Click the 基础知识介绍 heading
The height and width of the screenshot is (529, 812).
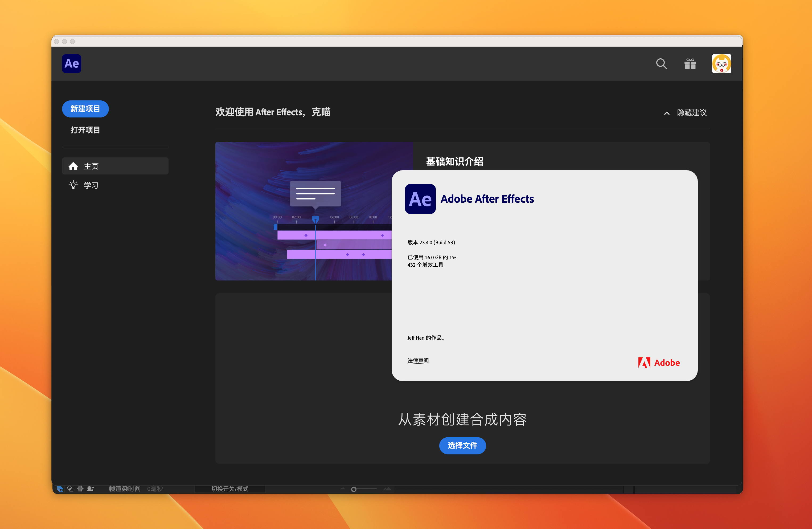point(454,161)
